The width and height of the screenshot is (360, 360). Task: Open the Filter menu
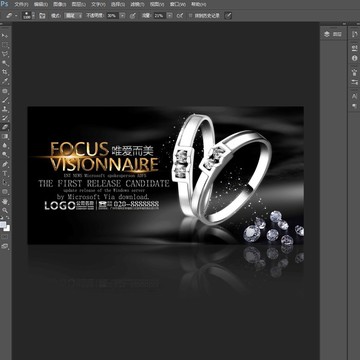pyautogui.click(x=137, y=5)
